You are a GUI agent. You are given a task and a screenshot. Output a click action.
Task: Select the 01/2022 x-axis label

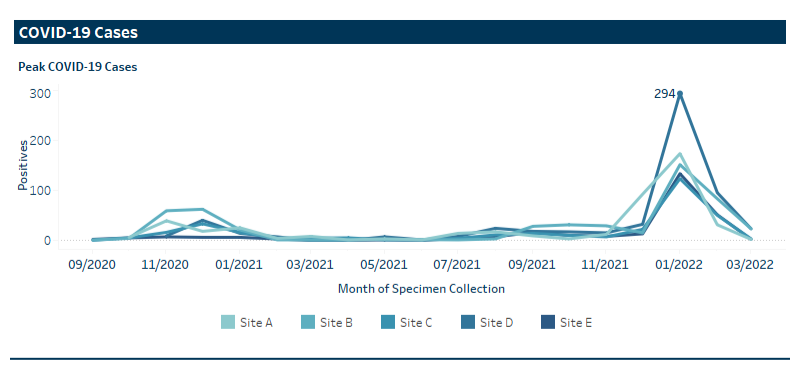coord(680,265)
